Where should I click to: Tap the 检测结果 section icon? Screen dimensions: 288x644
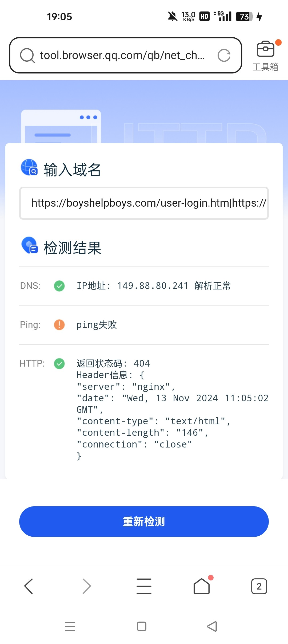coord(29,245)
